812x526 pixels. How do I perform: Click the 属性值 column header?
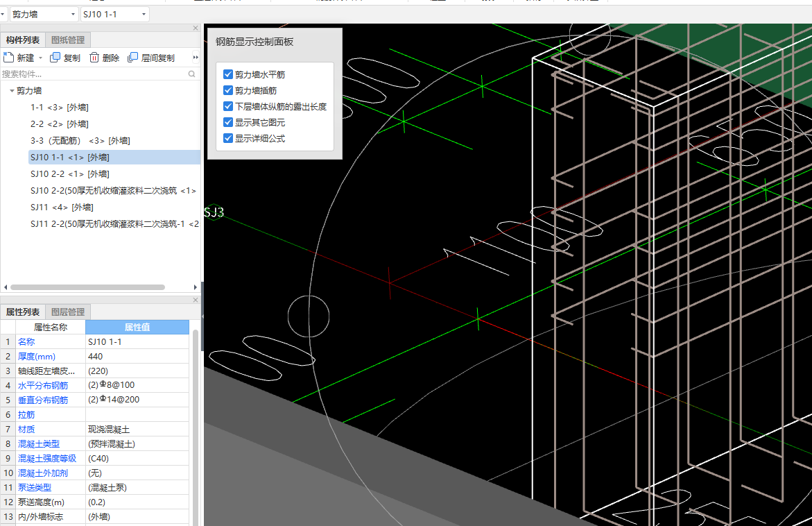coord(137,327)
